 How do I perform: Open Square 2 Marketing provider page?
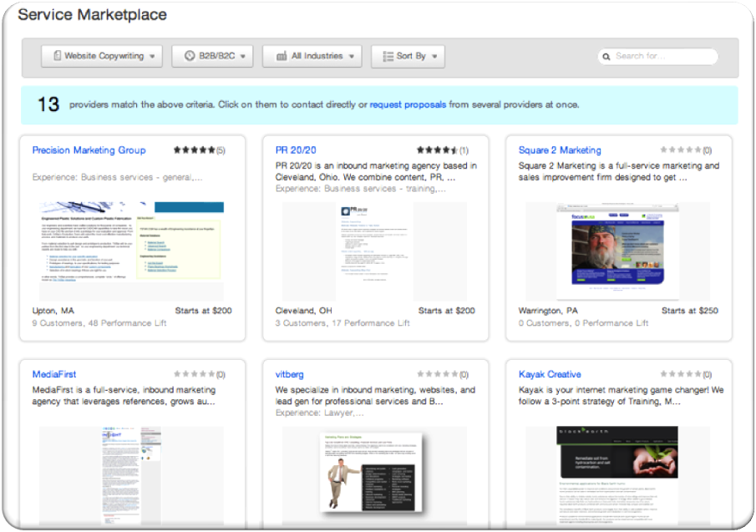pyautogui.click(x=560, y=150)
